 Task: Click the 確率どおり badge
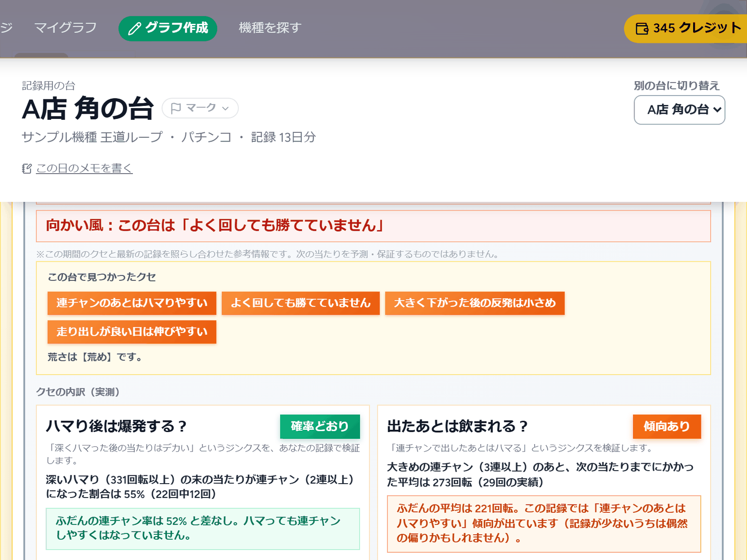tap(320, 427)
